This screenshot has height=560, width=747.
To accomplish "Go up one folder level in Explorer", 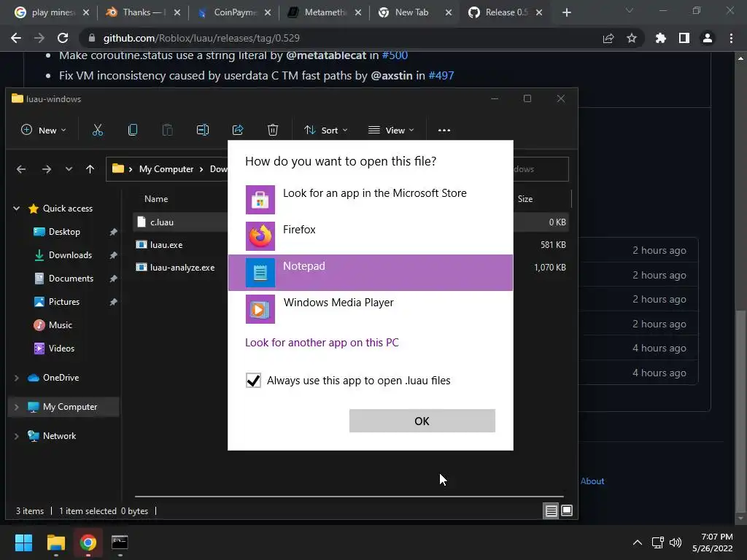I will pos(90,169).
